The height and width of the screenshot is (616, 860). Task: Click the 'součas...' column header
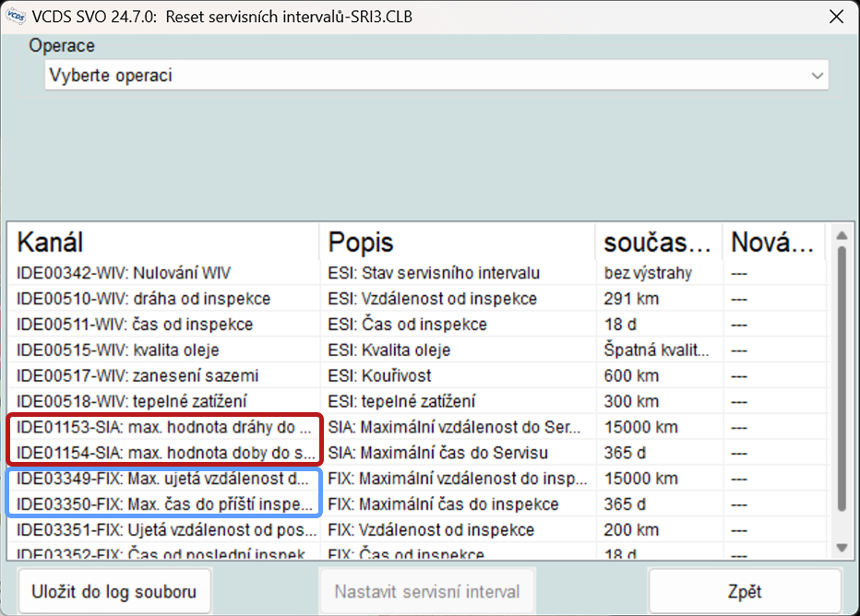[x=659, y=242]
